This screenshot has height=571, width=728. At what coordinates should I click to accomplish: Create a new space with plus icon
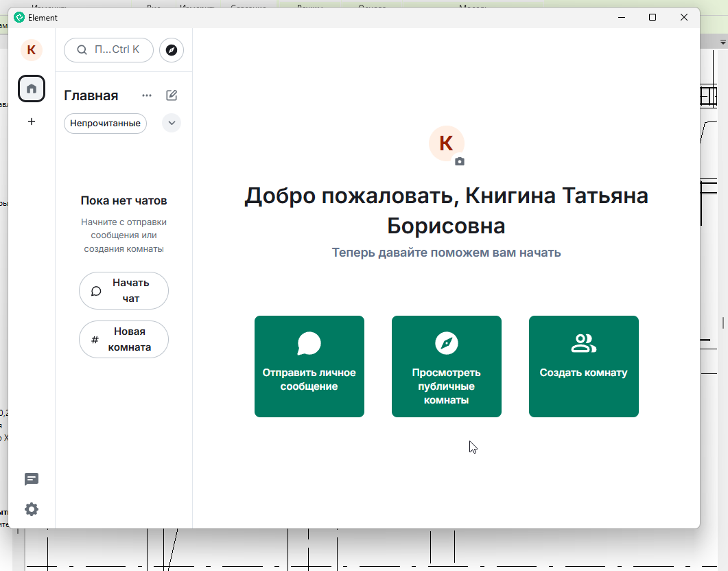32,121
